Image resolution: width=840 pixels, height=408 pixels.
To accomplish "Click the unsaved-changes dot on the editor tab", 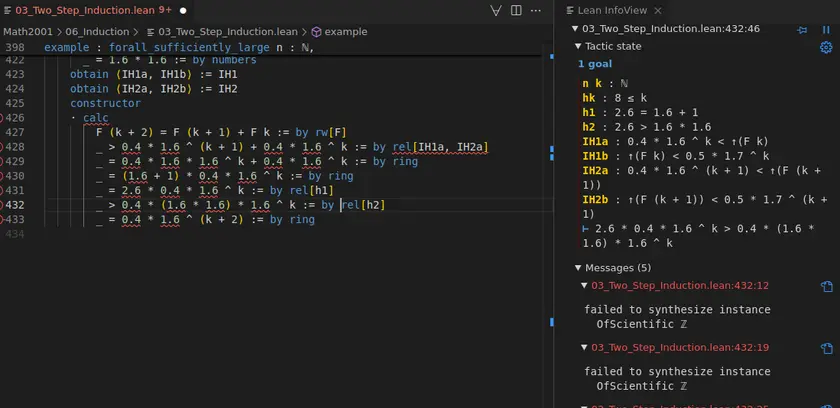I will point(183,10).
